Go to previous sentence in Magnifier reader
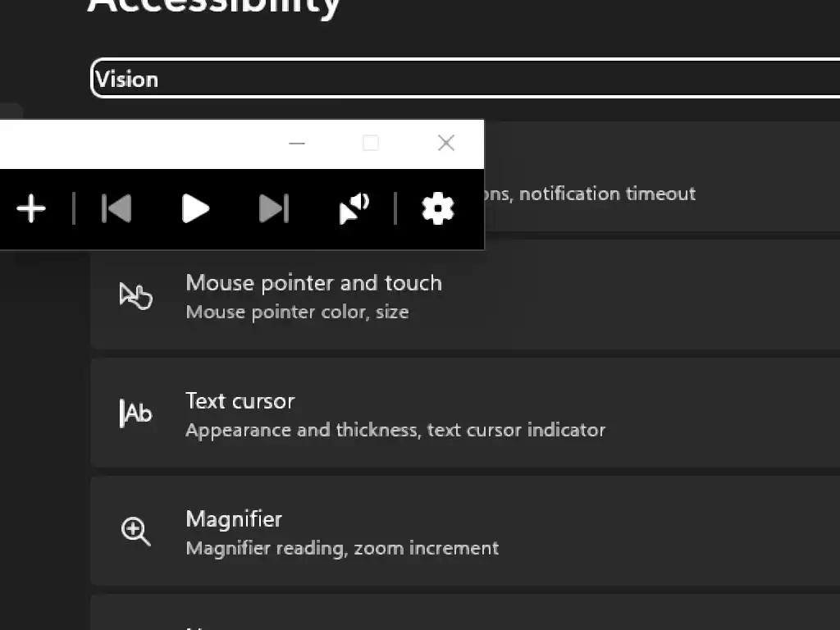The image size is (840, 630). 116,209
